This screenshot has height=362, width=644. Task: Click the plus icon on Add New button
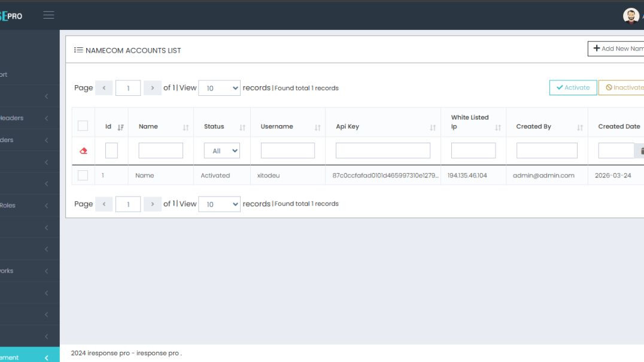click(x=597, y=48)
